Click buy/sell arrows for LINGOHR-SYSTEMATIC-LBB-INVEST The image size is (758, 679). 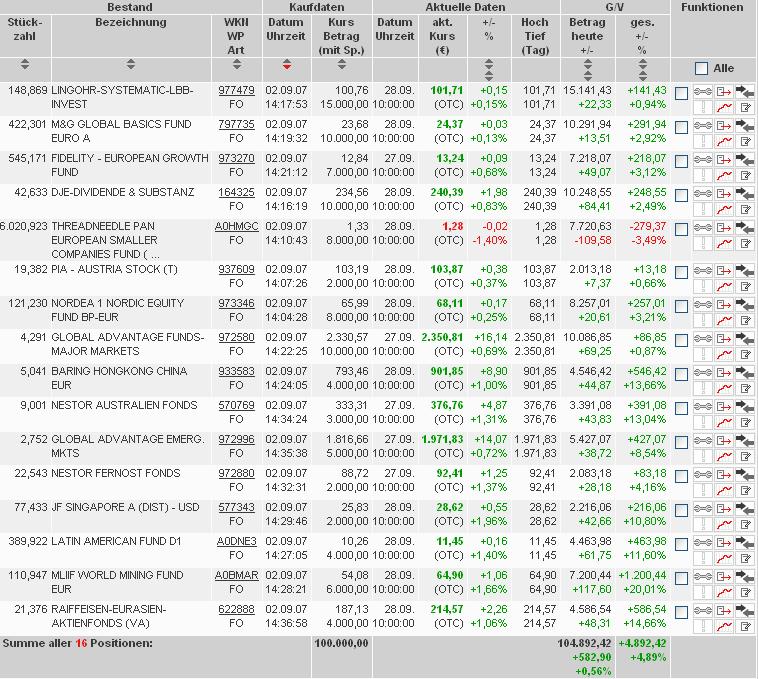pyautogui.click(x=745, y=91)
